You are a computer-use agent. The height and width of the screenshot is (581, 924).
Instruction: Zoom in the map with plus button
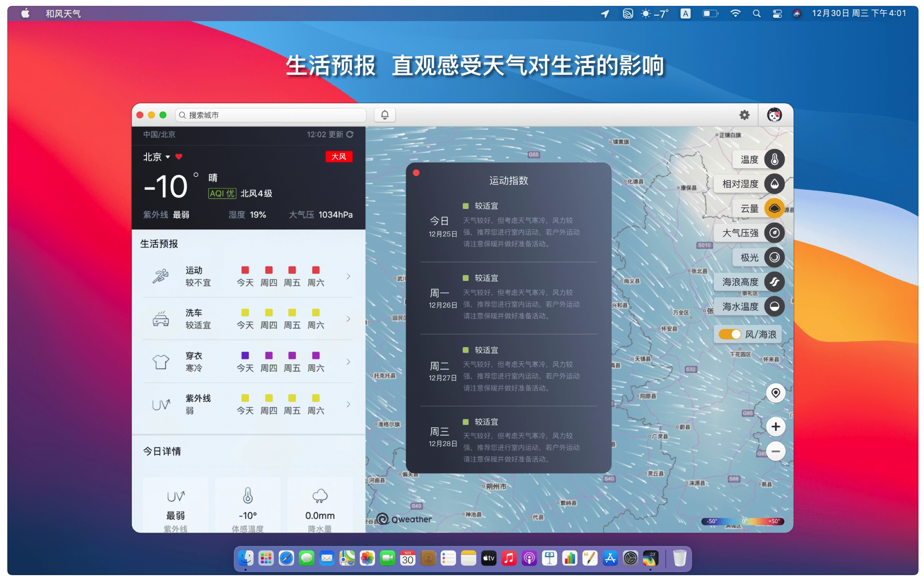pos(776,427)
